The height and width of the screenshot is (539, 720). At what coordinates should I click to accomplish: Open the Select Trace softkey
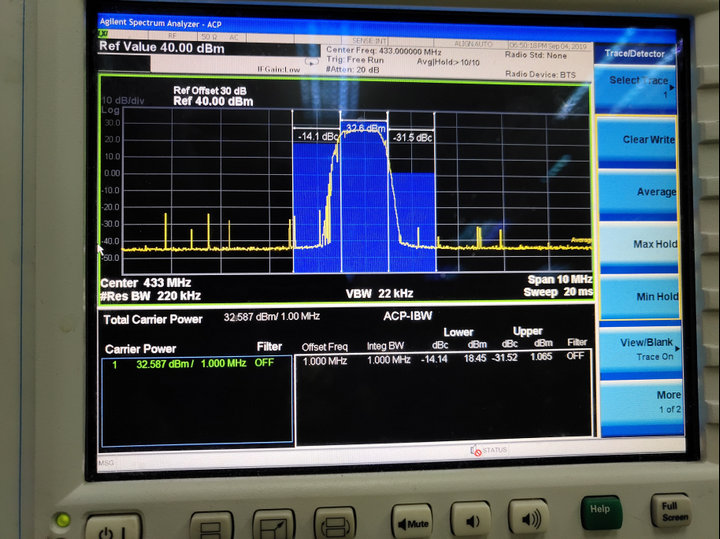pos(640,84)
